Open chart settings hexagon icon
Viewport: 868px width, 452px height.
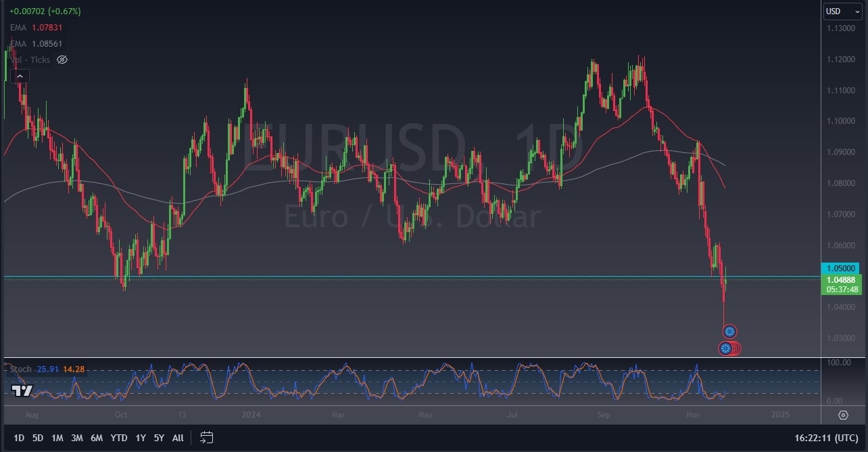(x=843, y=415)
